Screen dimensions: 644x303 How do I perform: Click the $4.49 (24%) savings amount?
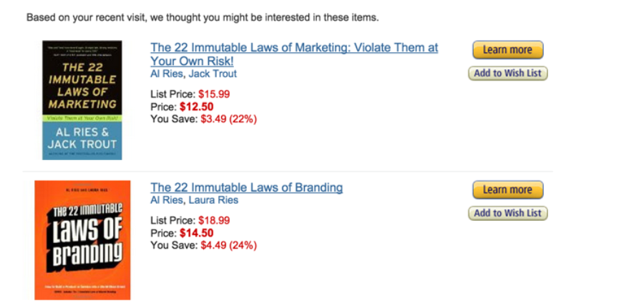click(229, 246)
